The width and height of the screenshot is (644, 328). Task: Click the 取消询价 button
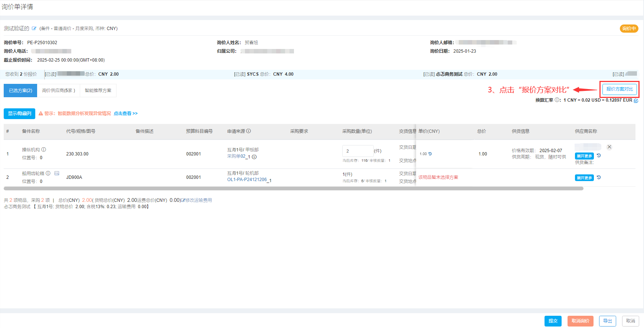581,321
